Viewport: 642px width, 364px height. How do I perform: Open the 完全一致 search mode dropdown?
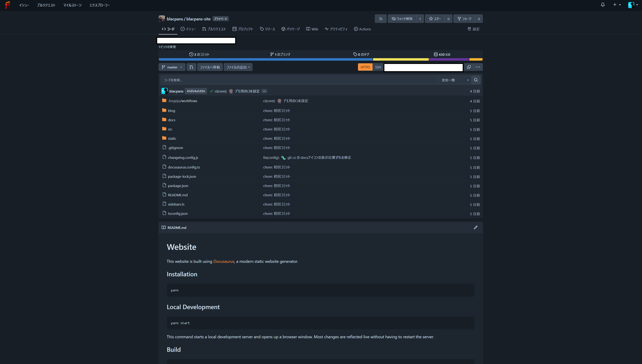(x=455, y=80)
